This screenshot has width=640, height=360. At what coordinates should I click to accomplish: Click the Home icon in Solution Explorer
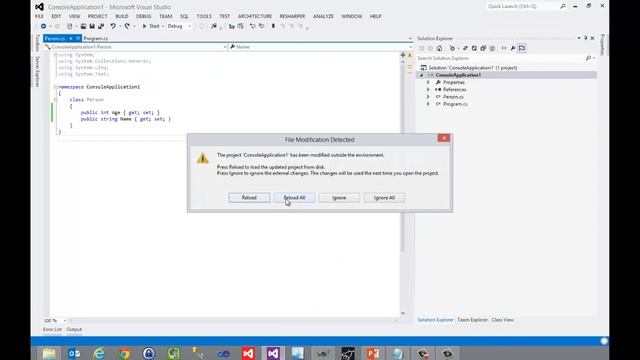click(x=439, y=48)
